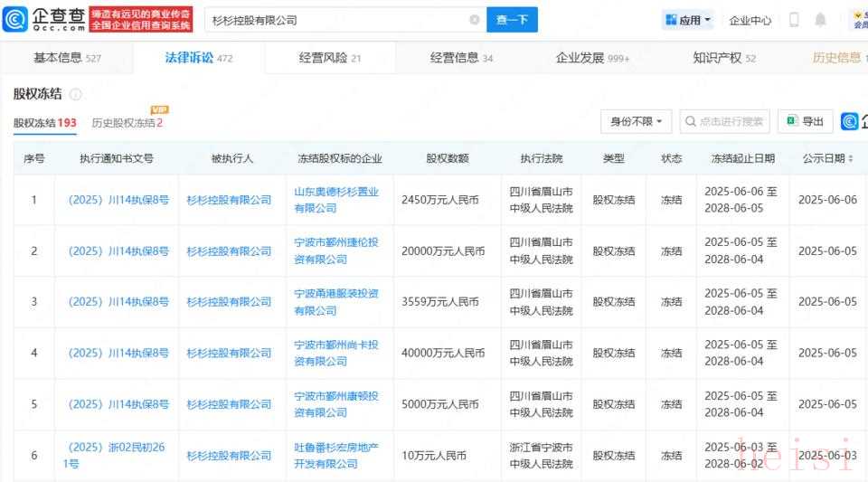The height and width of the screenshot is (482, 868).
Task: Open case link in row 6 (浙02民初261号)
Action: (x=118, y=455)
